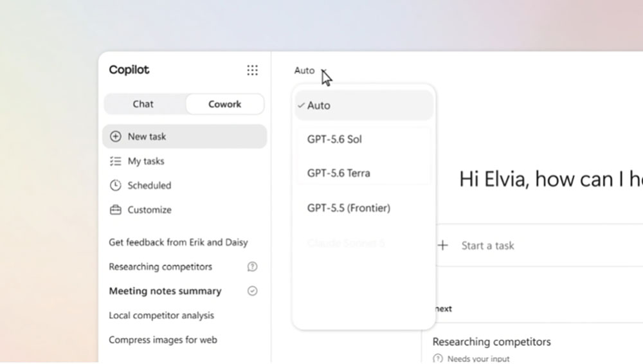The width and height of the screenshot is (643, 364).
Task: Open the Scheduled text link
Action: coord(149,185)
